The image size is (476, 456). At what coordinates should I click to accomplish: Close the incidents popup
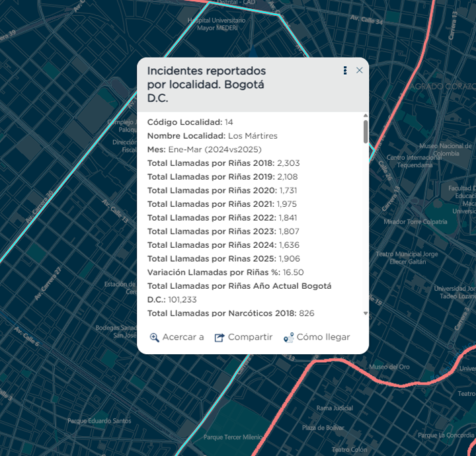pos(360,71)
